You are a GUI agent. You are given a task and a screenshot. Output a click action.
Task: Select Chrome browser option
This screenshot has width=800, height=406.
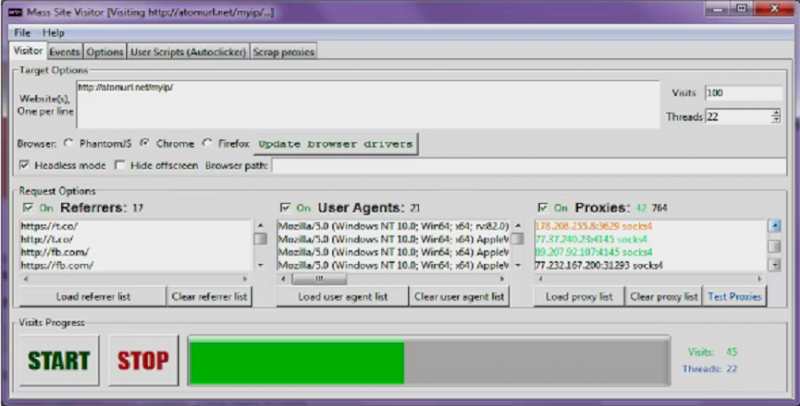[145, 144]
